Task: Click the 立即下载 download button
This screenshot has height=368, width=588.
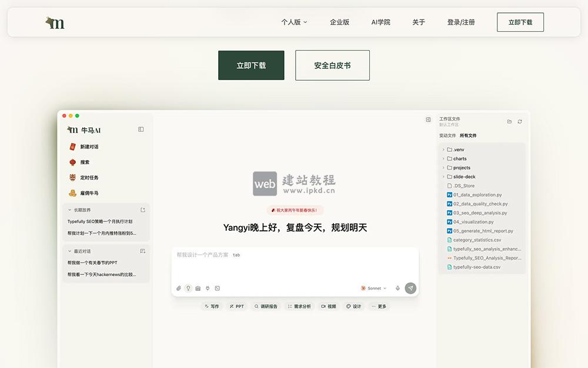Action: coord(251,65)
